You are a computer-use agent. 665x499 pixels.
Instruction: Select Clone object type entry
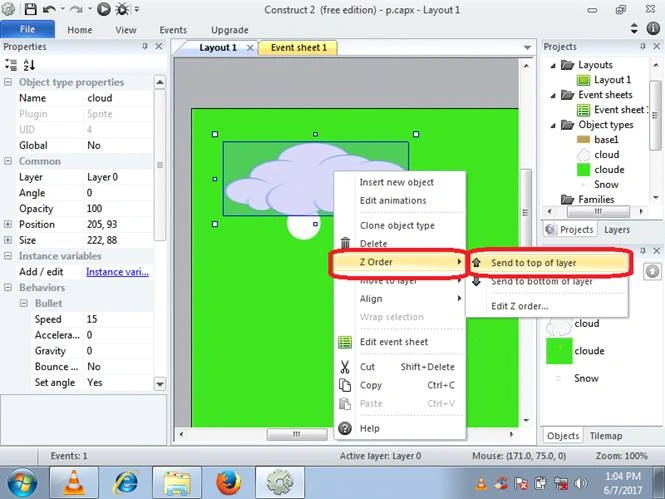coord(397,226)
